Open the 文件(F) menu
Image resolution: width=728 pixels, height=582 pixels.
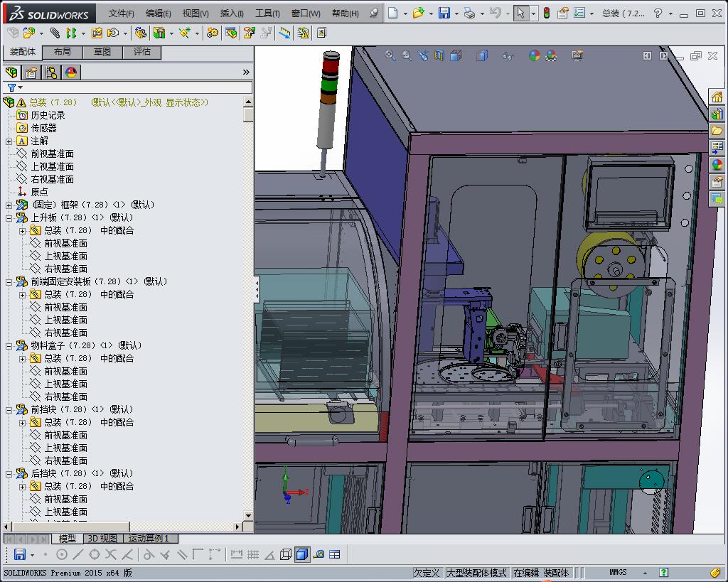[x=121, y=14]
